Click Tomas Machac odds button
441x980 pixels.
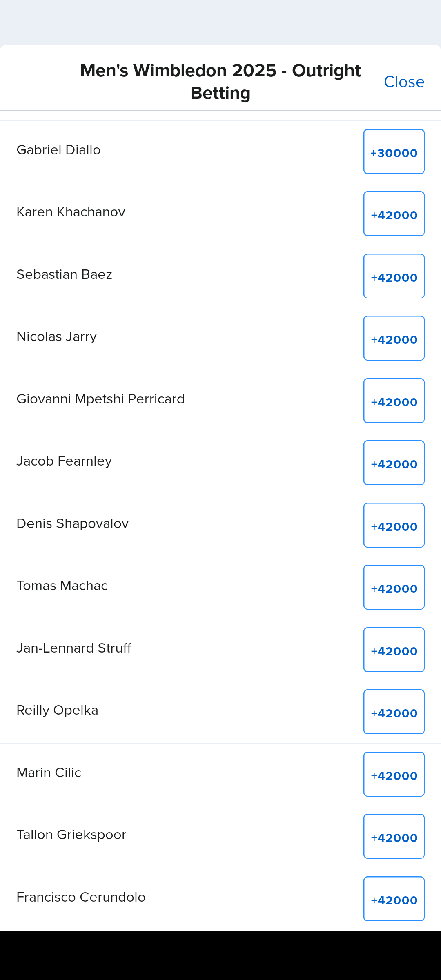point(394,588)
